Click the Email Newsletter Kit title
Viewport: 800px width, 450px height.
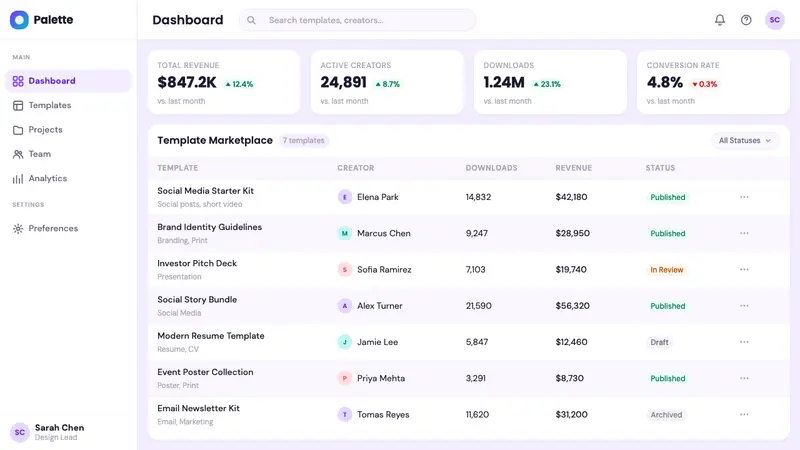pyautogui.click(x=198, y=408)
